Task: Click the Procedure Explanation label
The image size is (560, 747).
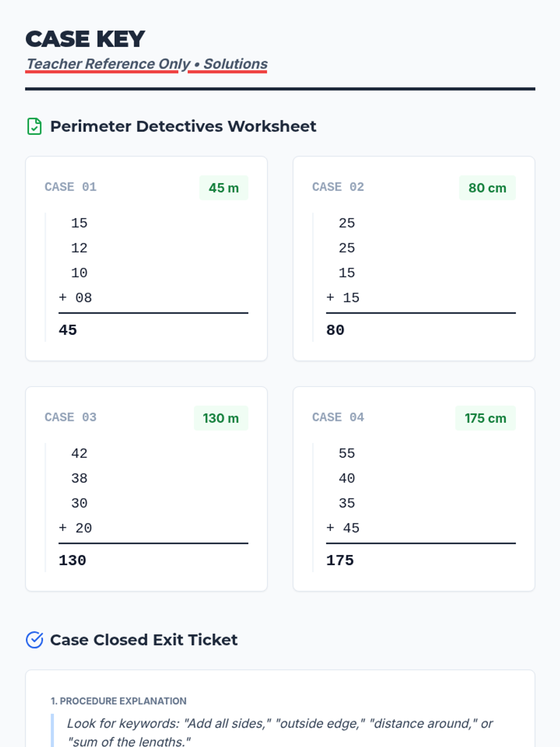Action: [119, 701]
